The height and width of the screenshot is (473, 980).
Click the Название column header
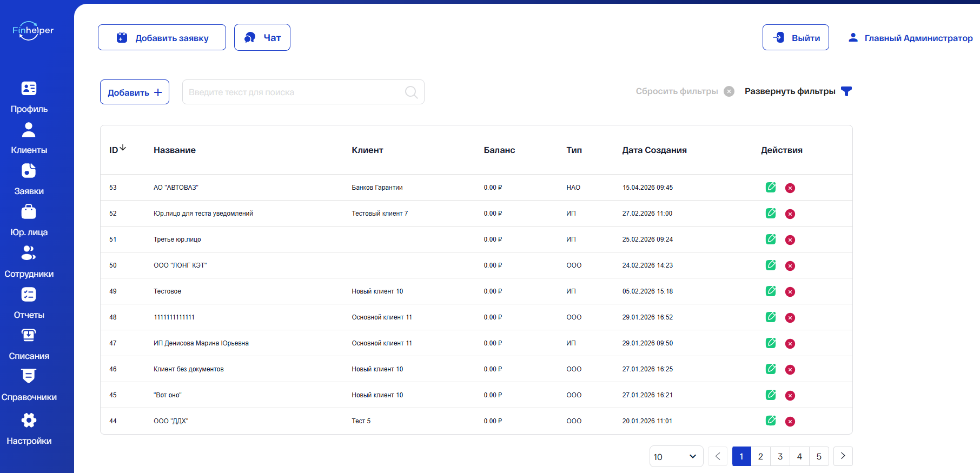pos(175,150)
